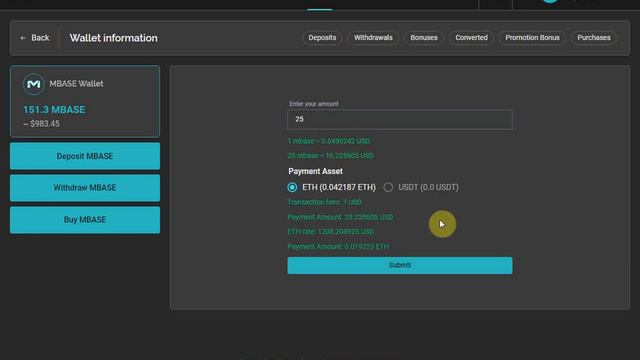Click the Buy MBASE button
The height and width of the screenshot is (360, 640).
coord(85,220)
